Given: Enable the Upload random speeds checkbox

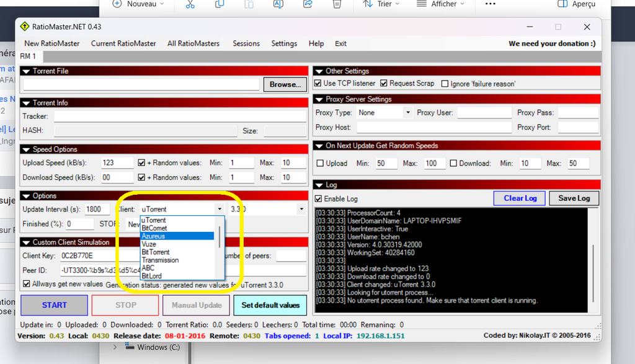Looking at the screenshot, I should tap(320, 163).
